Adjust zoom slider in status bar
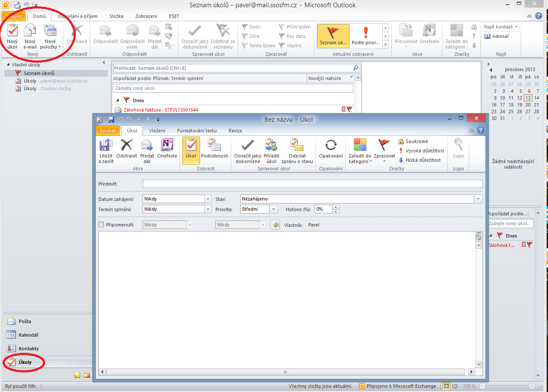The width and height of the screenshot is (548, 392). point(507,386)
